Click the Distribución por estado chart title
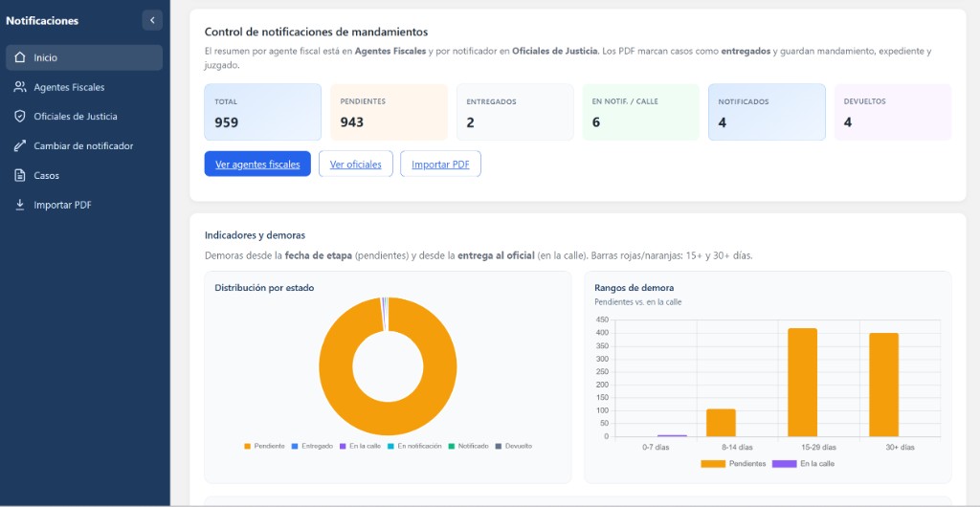Image resolution: width=980 pixels, height=507 pixels. point(264,288)
